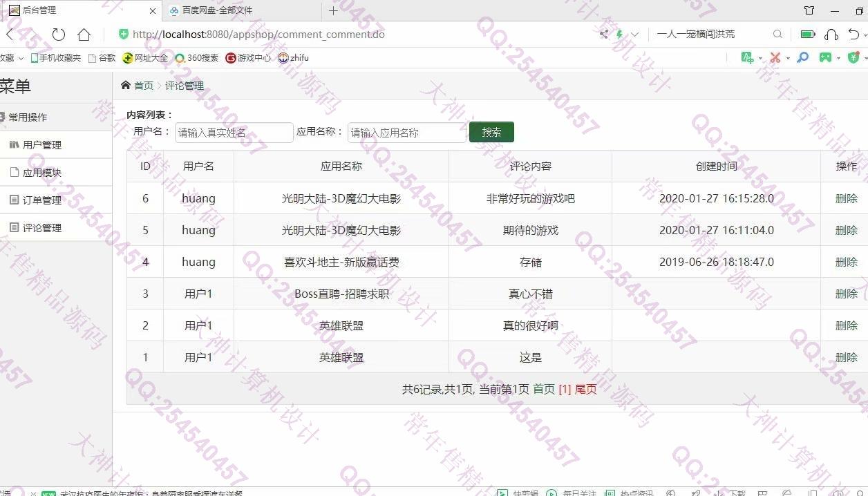Click pagination 尾页 link
The image size is (868, 496).
(585, 390)
